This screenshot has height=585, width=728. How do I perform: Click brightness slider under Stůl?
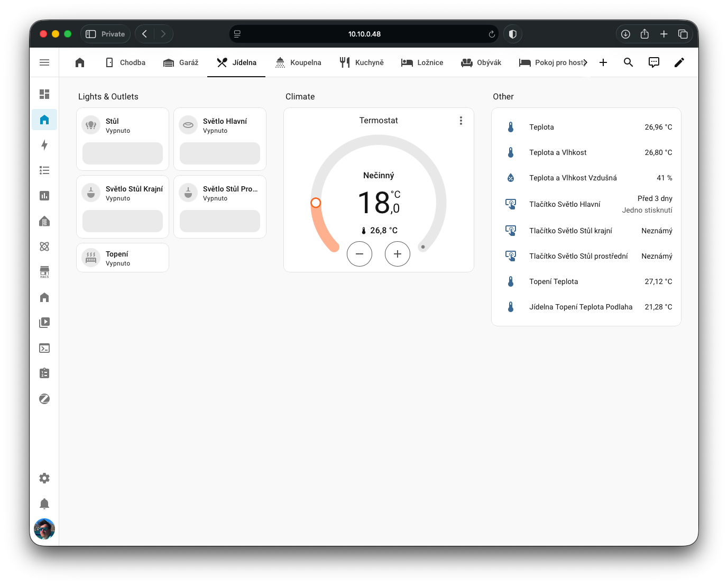click(123, 153)
